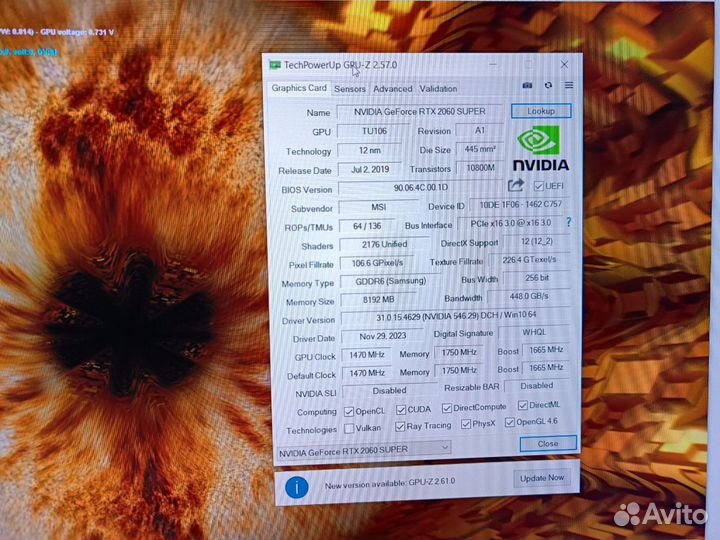Toggle the PhysX checkbox

(466, 424)
